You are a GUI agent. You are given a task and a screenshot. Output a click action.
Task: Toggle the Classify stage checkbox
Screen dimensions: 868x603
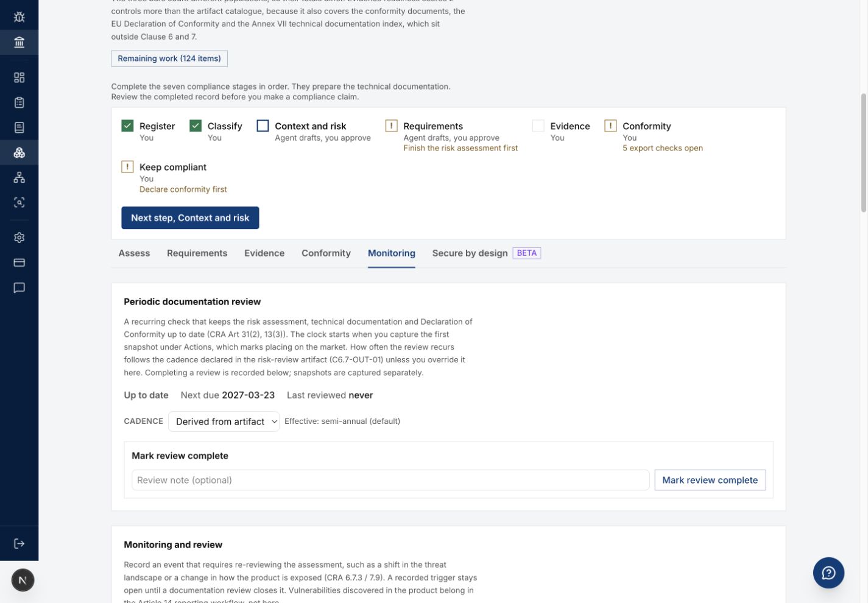point(196,125)
